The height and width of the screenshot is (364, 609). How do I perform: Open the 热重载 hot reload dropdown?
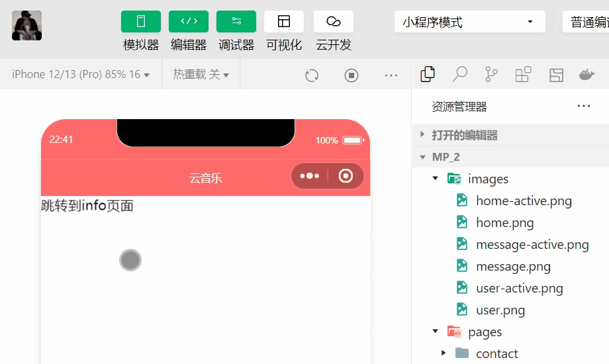[x=201, y=74]
